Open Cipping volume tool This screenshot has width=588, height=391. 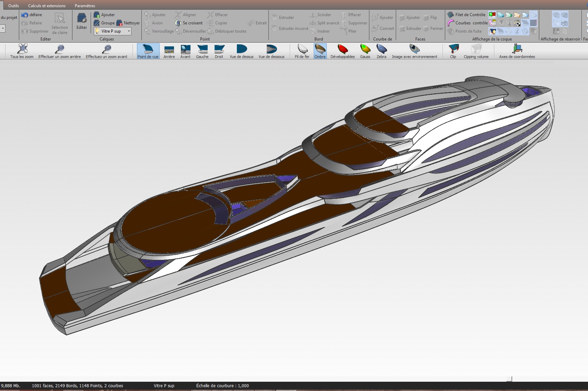(x=476, y=51)
